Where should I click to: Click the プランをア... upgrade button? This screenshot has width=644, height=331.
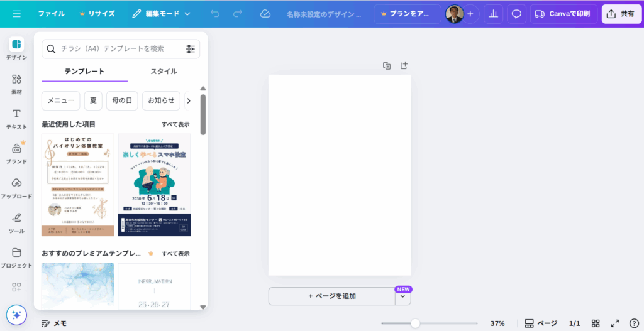[408, 14]
